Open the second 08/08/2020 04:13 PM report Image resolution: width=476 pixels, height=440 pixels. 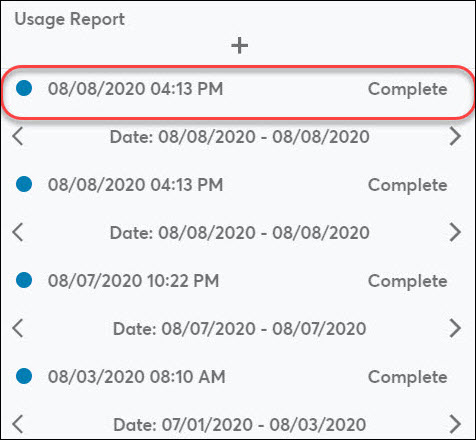tap(135, 185)
